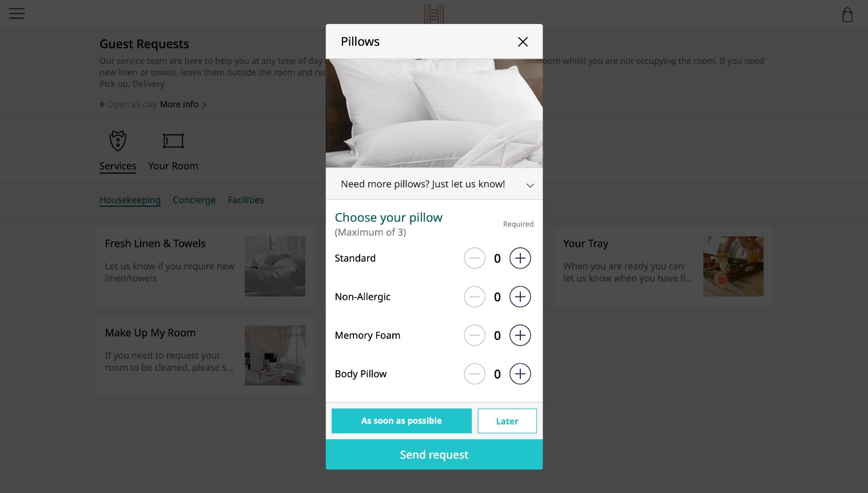Choose the 'Later' delivery option
868x493 pixels.
pos(507,421)
